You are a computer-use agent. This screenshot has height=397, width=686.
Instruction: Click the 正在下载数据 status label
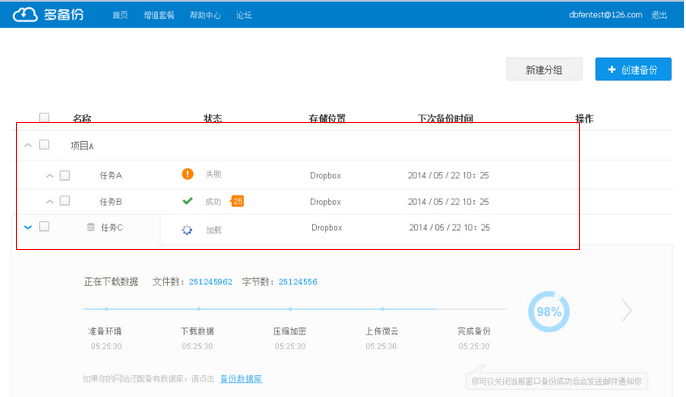(x=111, y=282)
